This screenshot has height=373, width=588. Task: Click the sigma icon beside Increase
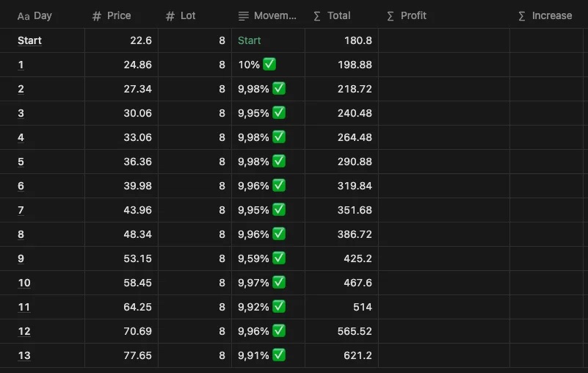[x=522, y=16]
